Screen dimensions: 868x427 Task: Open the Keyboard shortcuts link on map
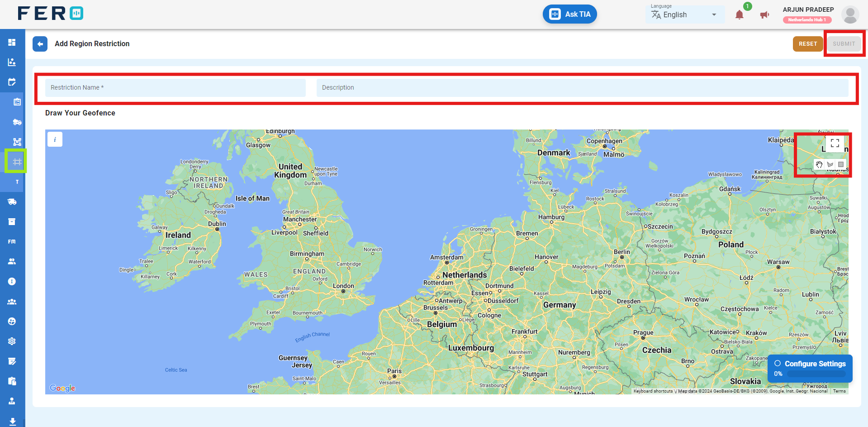653,391
